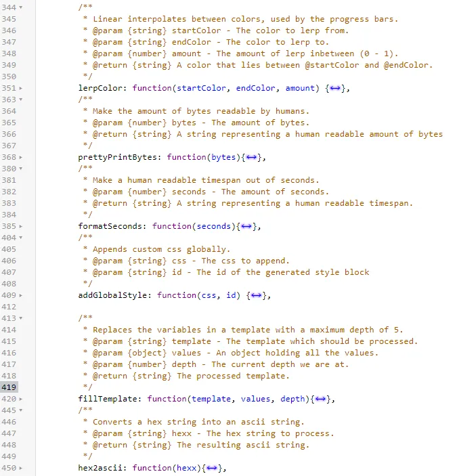457x476 pixels.
Task: Click the css parameter in addGlobalStyle signature
Action: click(x=209, y=295)
